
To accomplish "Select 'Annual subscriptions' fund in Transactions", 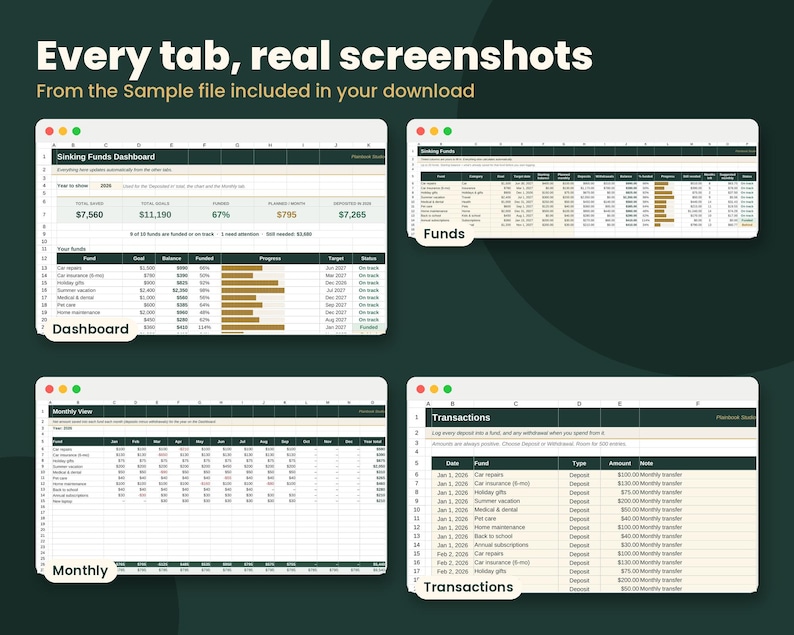I will point(501,545).
